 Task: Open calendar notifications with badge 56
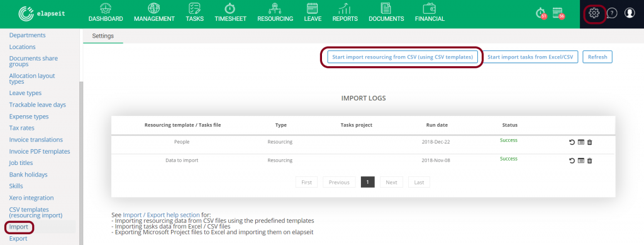coord(558,13)
